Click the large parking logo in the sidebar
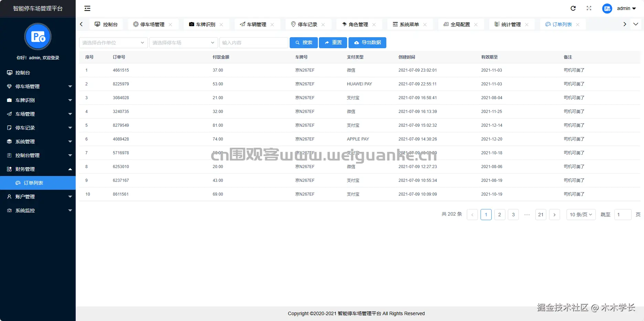644x321 pixels. pyautogui.click(x=38, y=36)
